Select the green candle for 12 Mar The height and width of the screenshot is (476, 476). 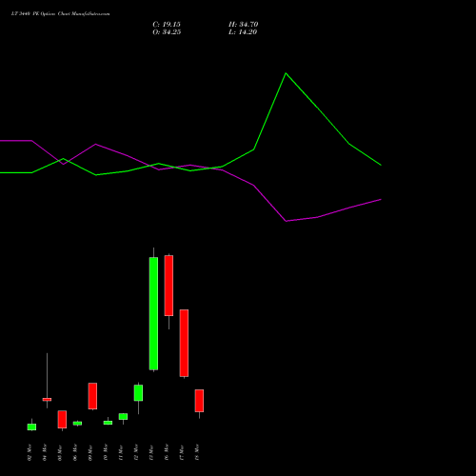(138, 393)
